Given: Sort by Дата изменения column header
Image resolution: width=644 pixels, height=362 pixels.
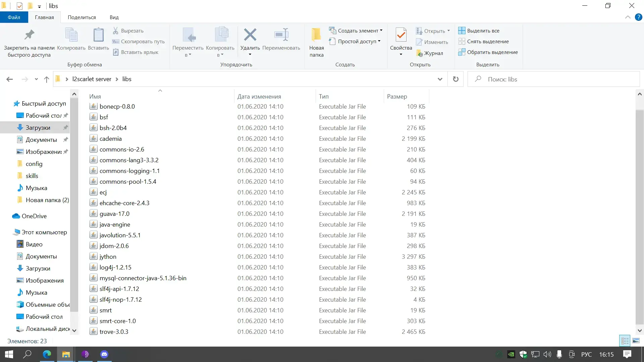Looking at the screenshot, I should pyautogui.click(x=275, y=96).
